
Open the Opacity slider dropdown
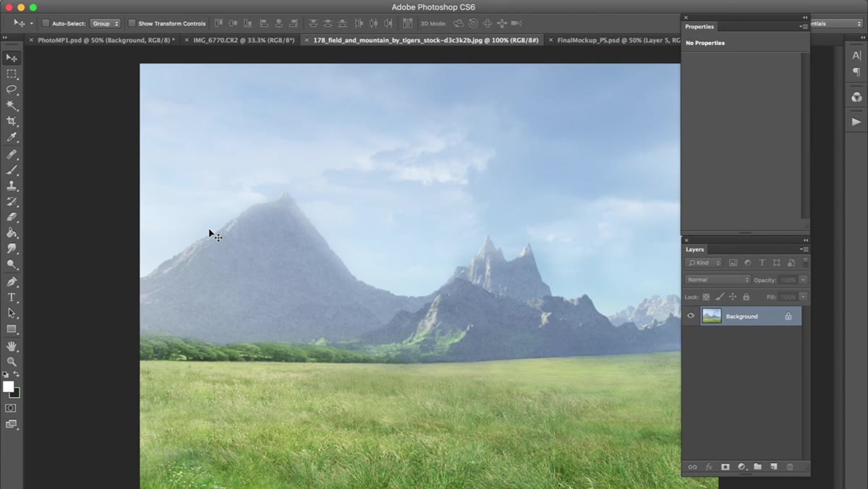click(804, 280)
